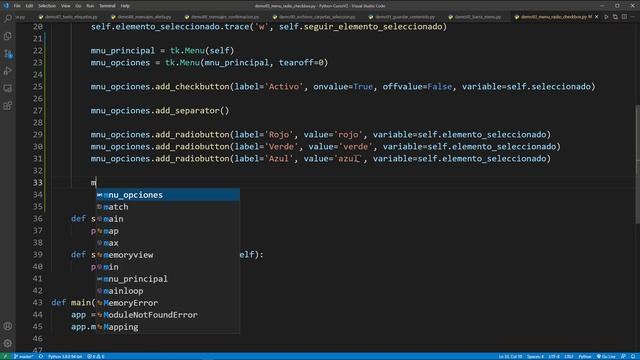640x360 pixels.
Task: Run Python file with play icon
Action: 606,17
